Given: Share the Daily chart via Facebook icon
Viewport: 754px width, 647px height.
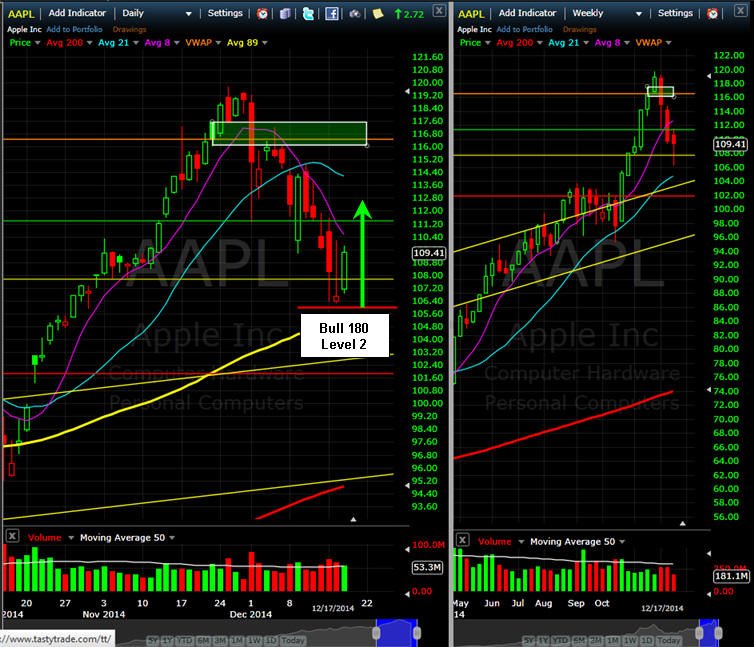Looking at the screenshot, I should 332,13.
